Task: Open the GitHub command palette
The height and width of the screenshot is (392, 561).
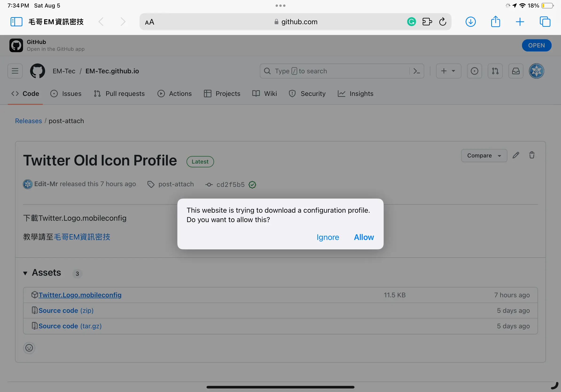Action: [x=417, y=71]
